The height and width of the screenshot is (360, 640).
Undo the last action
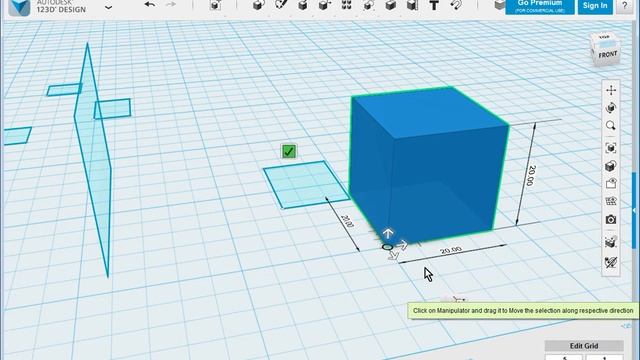coord(150,4)
